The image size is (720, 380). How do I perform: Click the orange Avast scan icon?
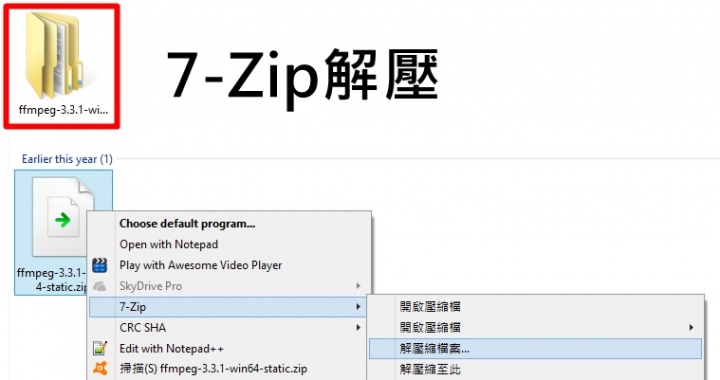[100, 369]
